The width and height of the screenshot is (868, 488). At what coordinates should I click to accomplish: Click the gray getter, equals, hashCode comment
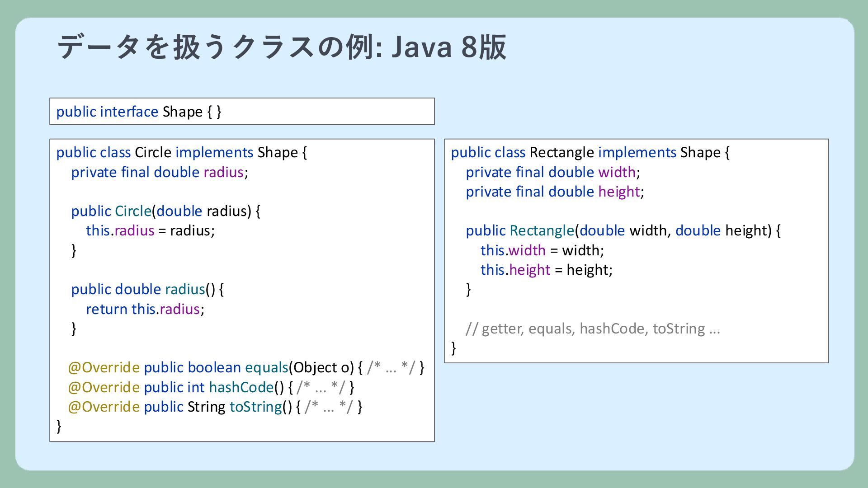pos(592,328)
